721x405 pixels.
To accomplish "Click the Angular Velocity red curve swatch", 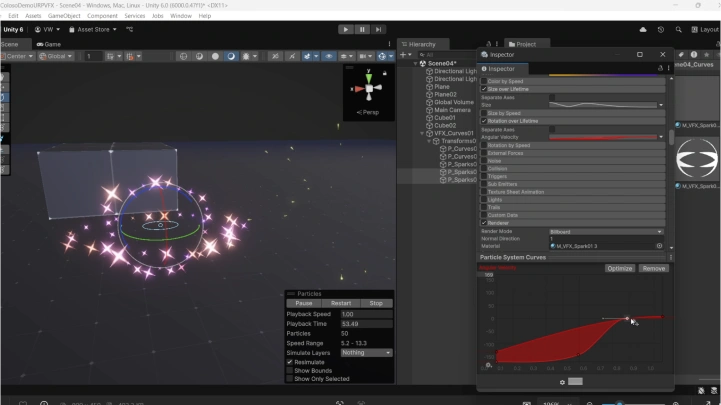I will [603, 137].
